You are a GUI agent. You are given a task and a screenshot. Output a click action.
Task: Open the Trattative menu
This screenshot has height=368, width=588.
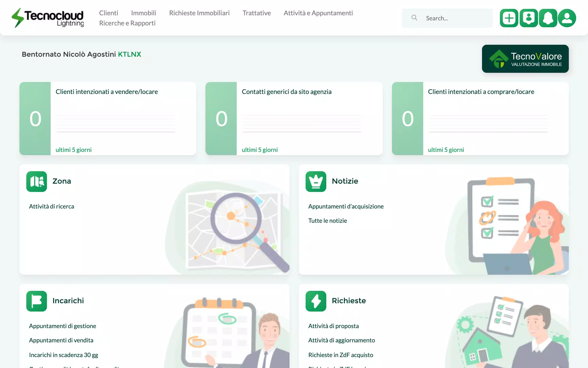[x=257, y=13]
